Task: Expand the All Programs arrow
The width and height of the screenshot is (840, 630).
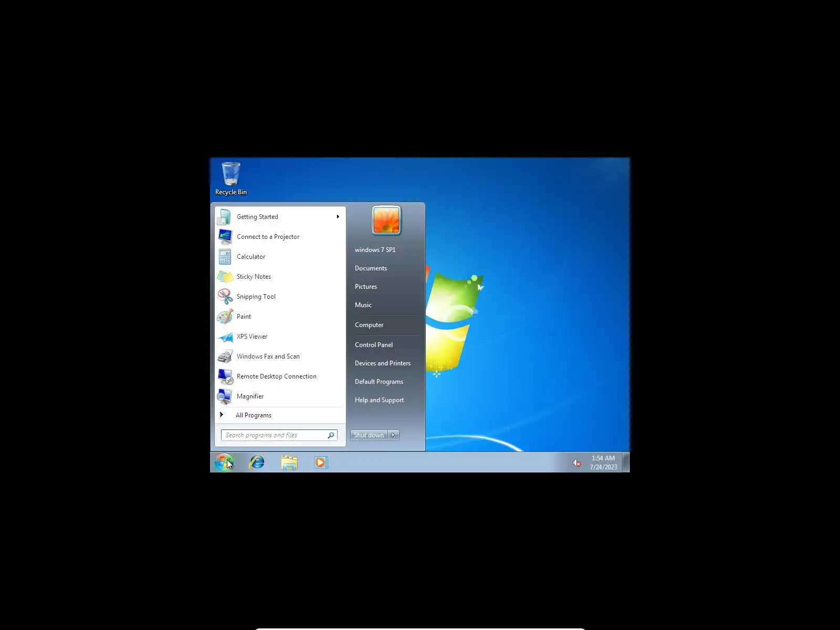Action: click(x=222, y=415)
